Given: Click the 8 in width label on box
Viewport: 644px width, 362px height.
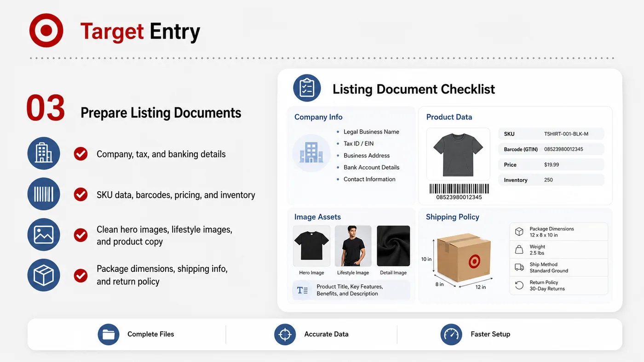Looking at the screenshot, I should [x=440, y=284].
